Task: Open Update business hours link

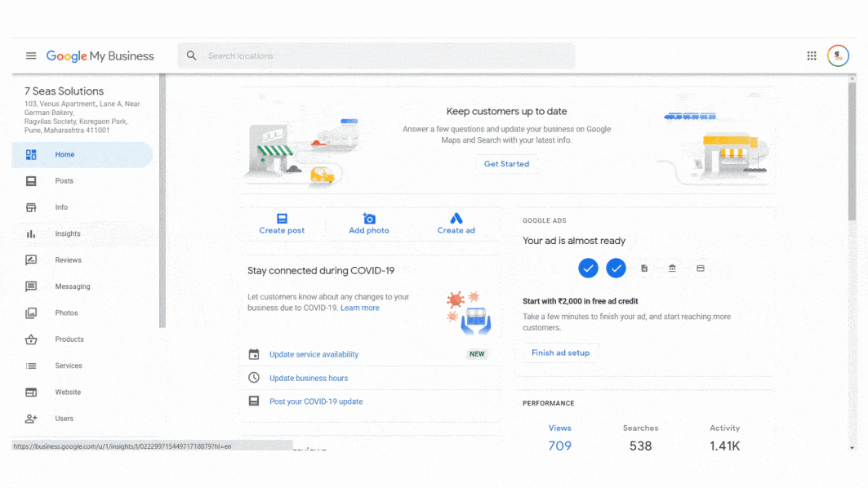Action: pyautogui.click(x=309, y=379)
